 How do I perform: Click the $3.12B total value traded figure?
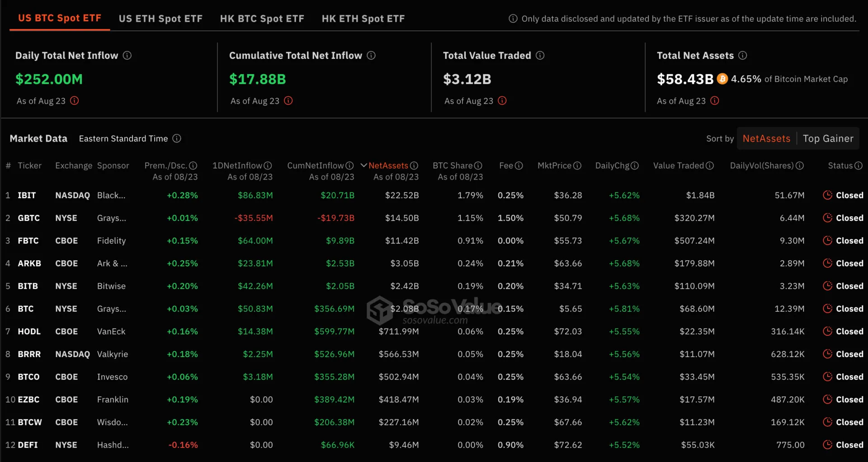(467, 79)
